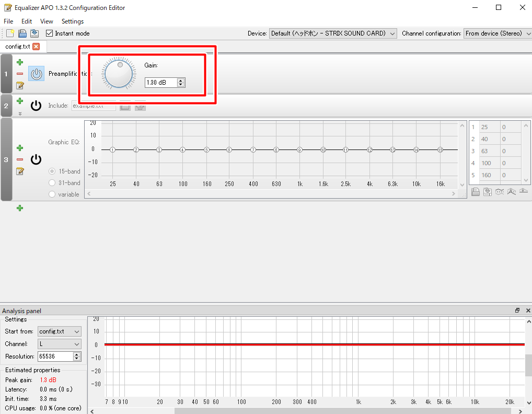This screenshot has height=414, width=532.
Task: Click the Resolution field showing 65536
Action: [55, 356]
